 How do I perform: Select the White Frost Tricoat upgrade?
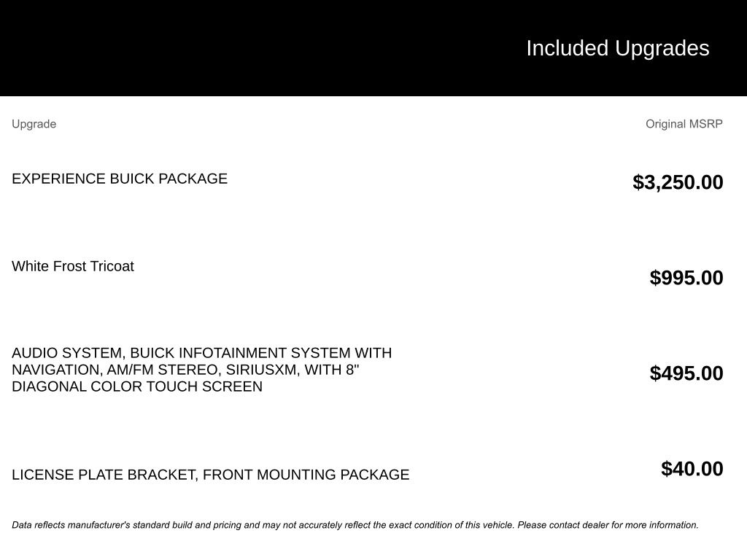[73, 265]
